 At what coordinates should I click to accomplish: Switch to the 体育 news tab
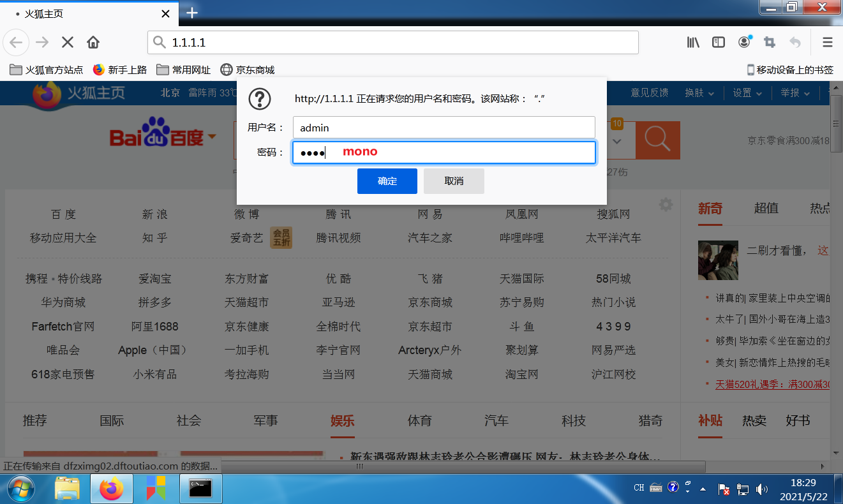[x=420, y=420]
